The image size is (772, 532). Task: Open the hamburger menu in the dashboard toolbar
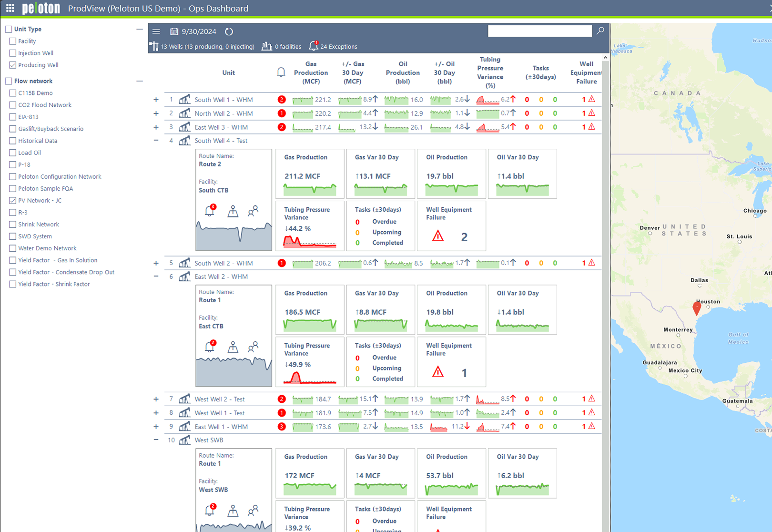point(156,31)
